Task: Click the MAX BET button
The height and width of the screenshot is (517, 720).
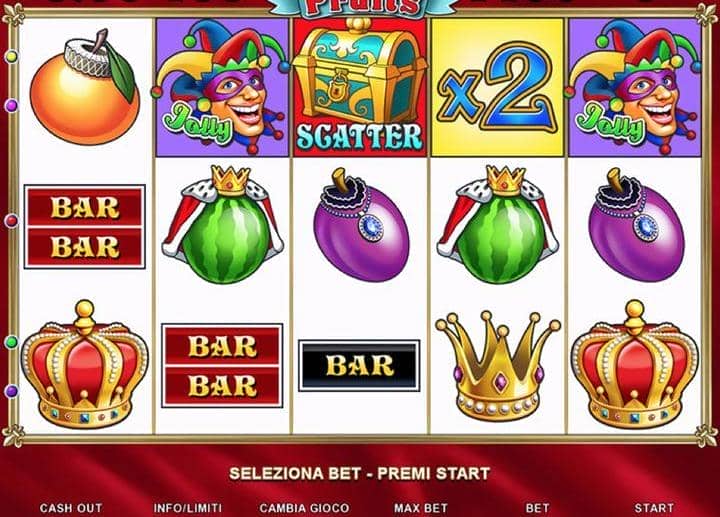Action: (x=421, y=508)
